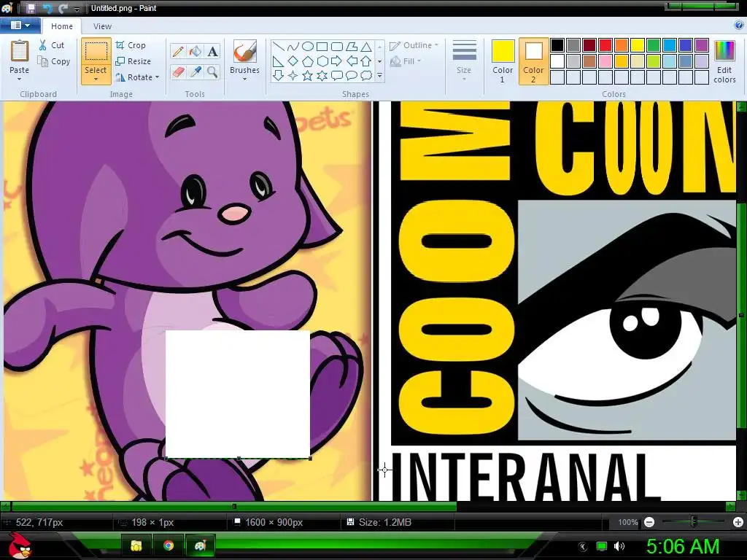The image size is (747, 560).
Task: Activate Color 1 foreground swatch
Action: (503, 61)
